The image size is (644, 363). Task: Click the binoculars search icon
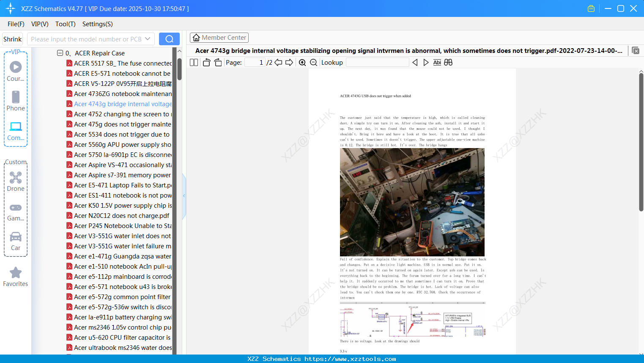(x=448, y=63)
